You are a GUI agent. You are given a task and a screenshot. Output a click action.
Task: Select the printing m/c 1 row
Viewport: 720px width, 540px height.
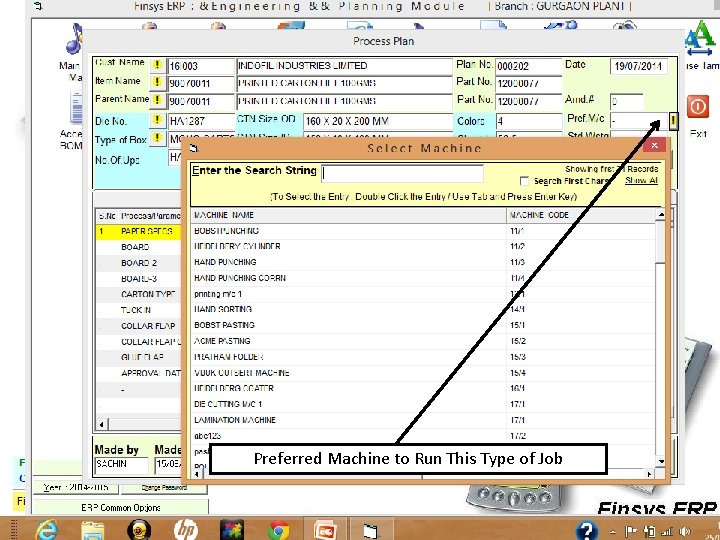pos(423,294)
